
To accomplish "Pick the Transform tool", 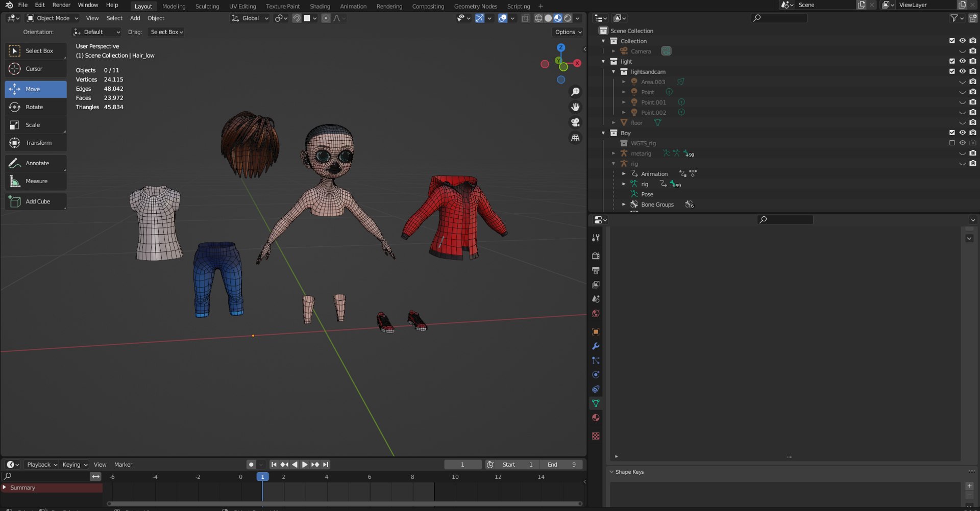I will pos(36,143).
